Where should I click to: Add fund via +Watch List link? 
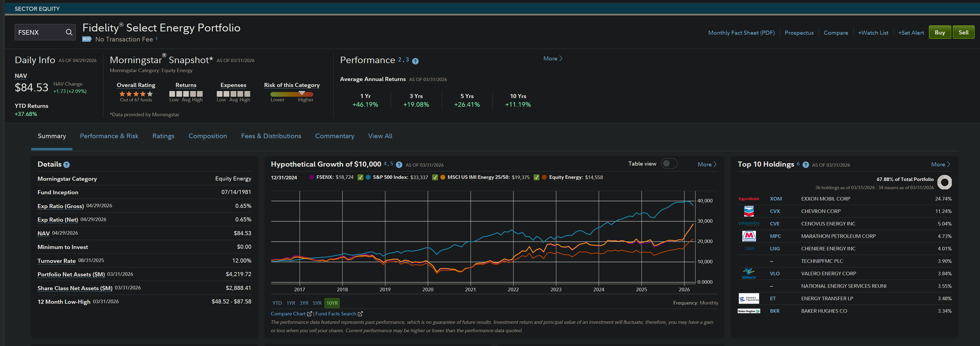[x=873, y=33]
